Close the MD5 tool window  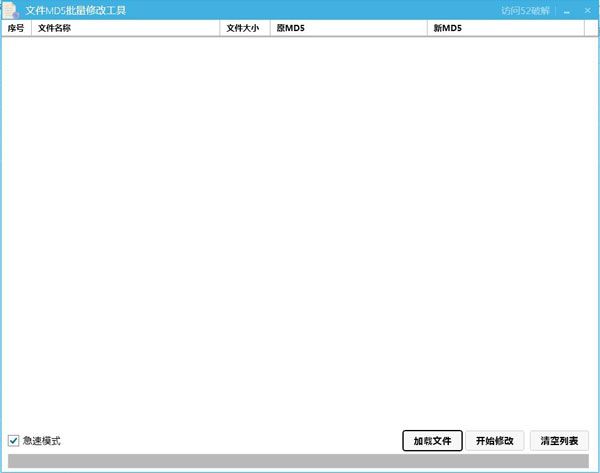tap(587, 11)
